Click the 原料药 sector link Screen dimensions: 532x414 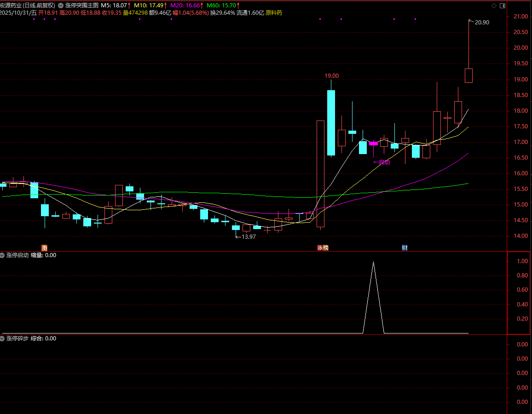[274, 13]
